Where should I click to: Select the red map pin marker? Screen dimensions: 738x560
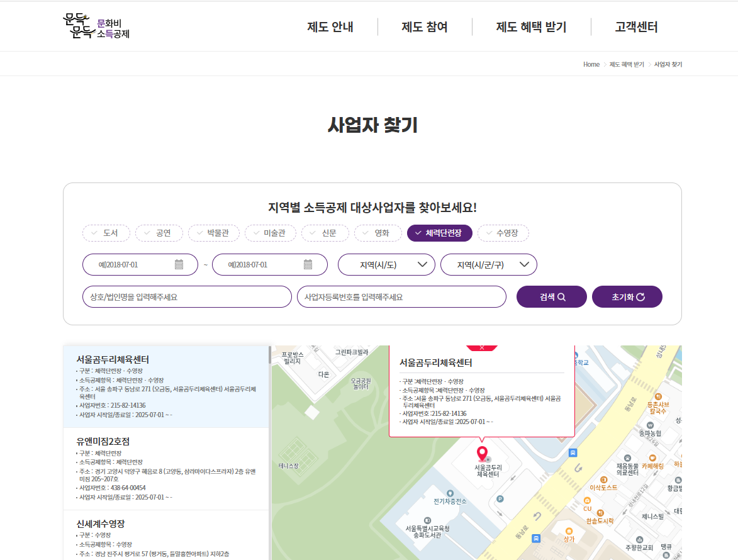coord(482,454)
